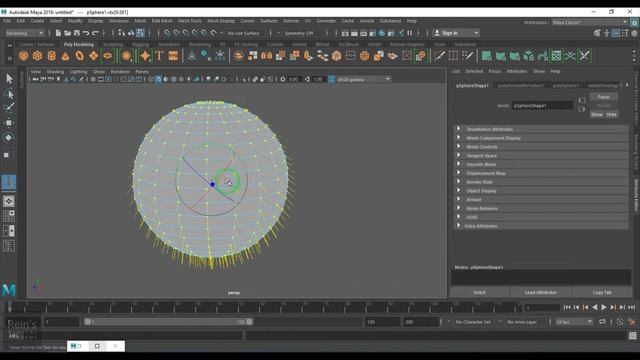Toggle the first snap magnet icon

click(167, 33)
